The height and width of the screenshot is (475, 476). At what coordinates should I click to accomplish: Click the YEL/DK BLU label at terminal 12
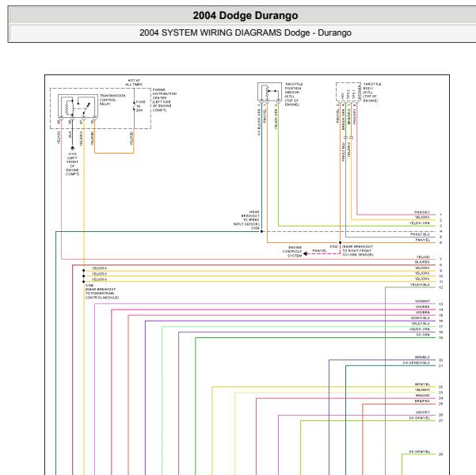(x=420, y=285)
